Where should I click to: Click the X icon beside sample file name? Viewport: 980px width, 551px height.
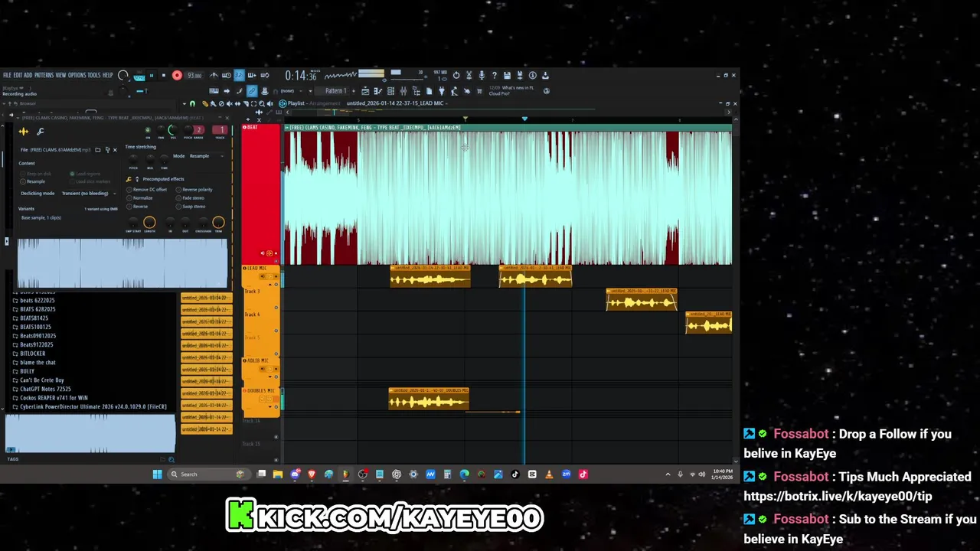point(115,150)
